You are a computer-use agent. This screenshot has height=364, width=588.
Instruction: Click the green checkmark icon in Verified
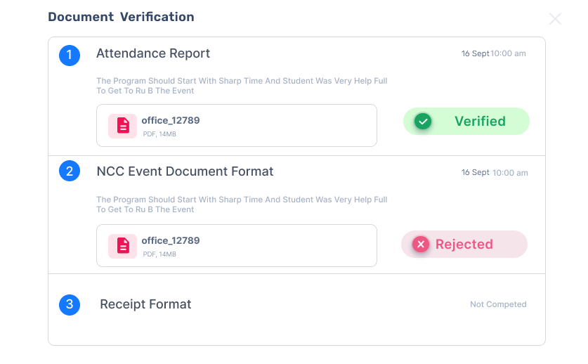click(423, 121)
